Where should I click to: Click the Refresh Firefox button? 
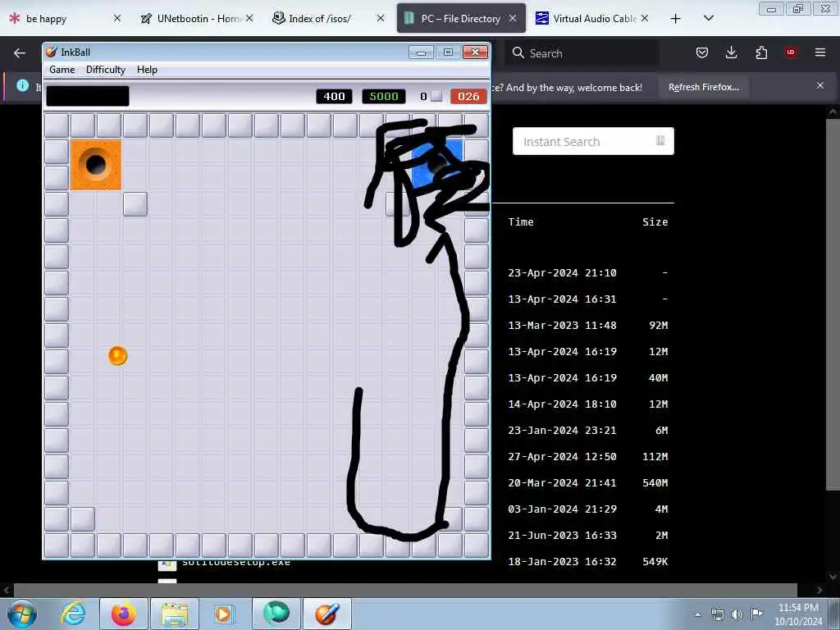point(703,87)
